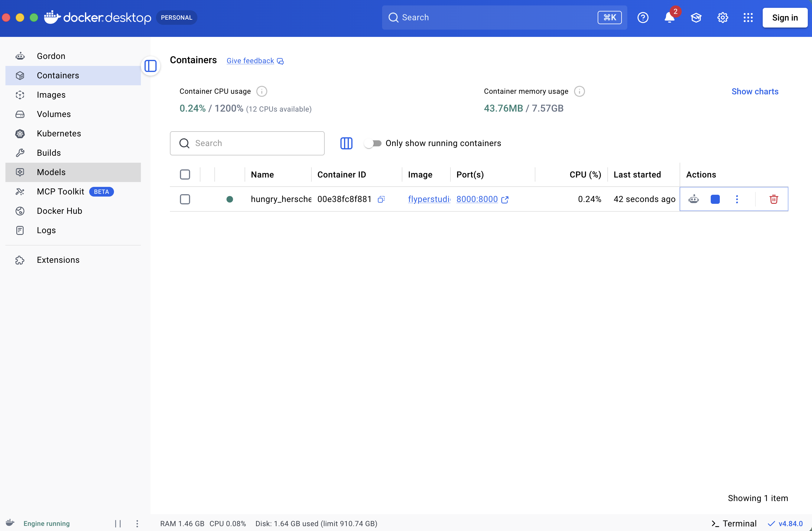
Task: Focus the global Search bar in header
Action: click(504, 18)
